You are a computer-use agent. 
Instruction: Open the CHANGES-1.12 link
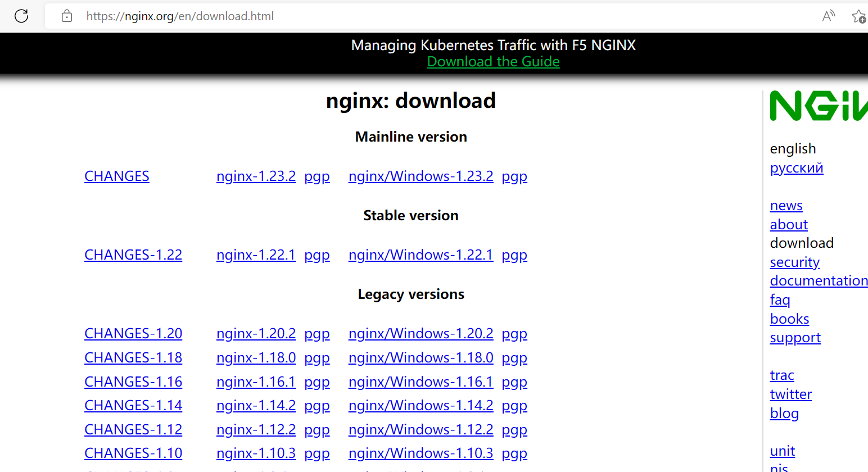(133, 429)
